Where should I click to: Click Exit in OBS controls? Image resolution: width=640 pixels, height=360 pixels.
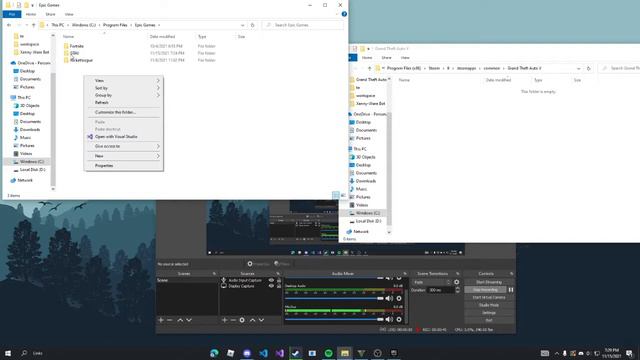click(x=489, y=320)
